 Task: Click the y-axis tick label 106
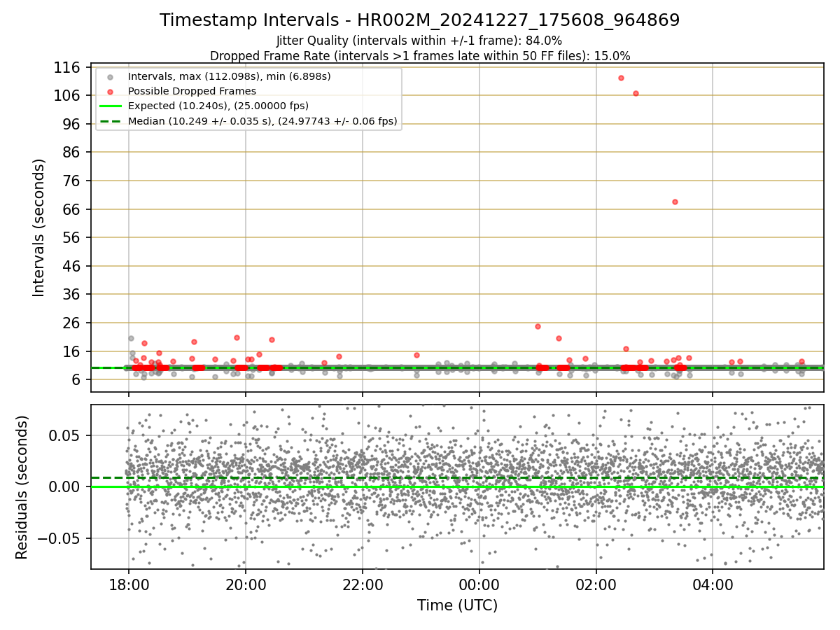(x=66, y=96)
